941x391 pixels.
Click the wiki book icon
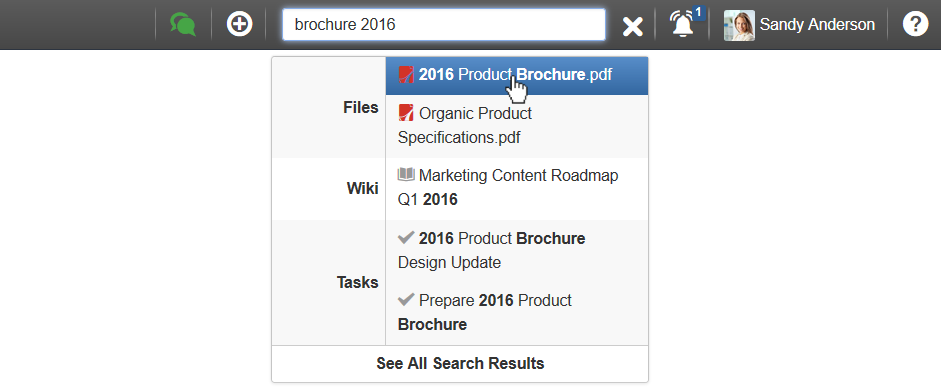(406, 175)
